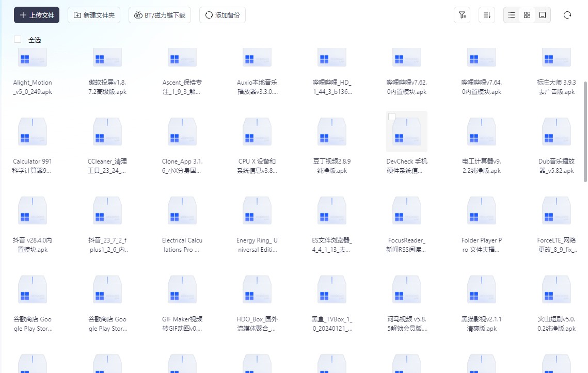This screenshot has width=588, height=373.
Task: Open the sort order icon
Action: pos(487,15)
